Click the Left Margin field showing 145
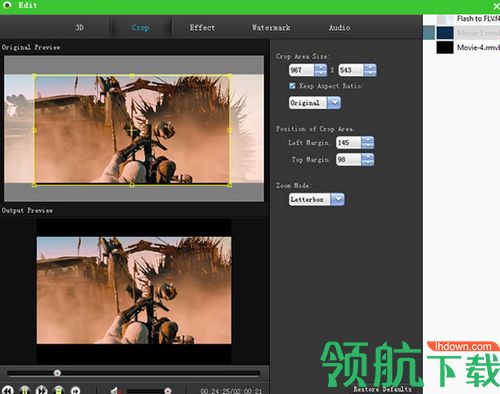The height and width of the screenshot is (394, 500). click(x=349, y=143)
